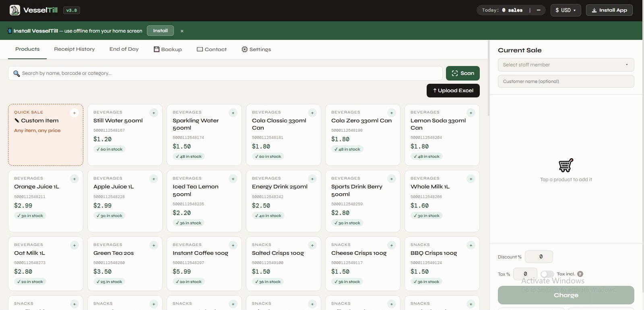Add BBQ Crisps 100g via plus icon

(471, 245)
